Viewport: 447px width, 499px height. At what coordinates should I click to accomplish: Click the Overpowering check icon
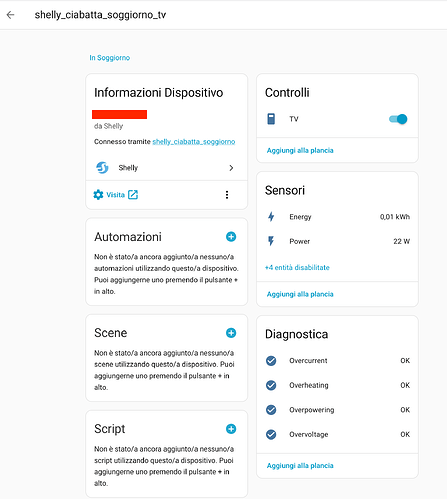coord(271,410)
